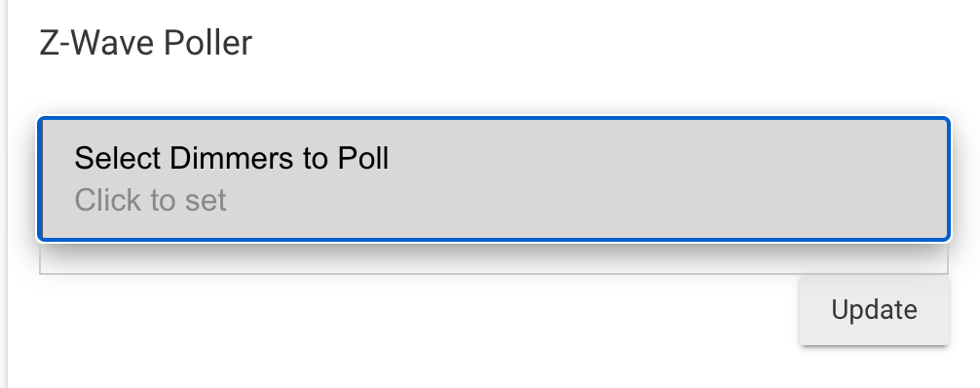Click inside the outlined section under the selector
Image resolution: width=980 pixels, height=388 pixels.
point(494,257)
